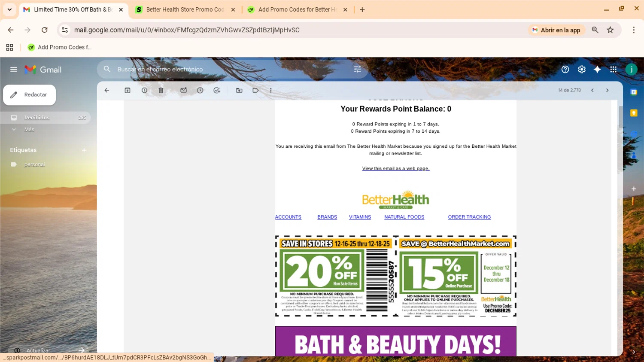The width and height of the screenshot is (644, 362).
Task: Archive this email
Action: click(x=128, y=90)
